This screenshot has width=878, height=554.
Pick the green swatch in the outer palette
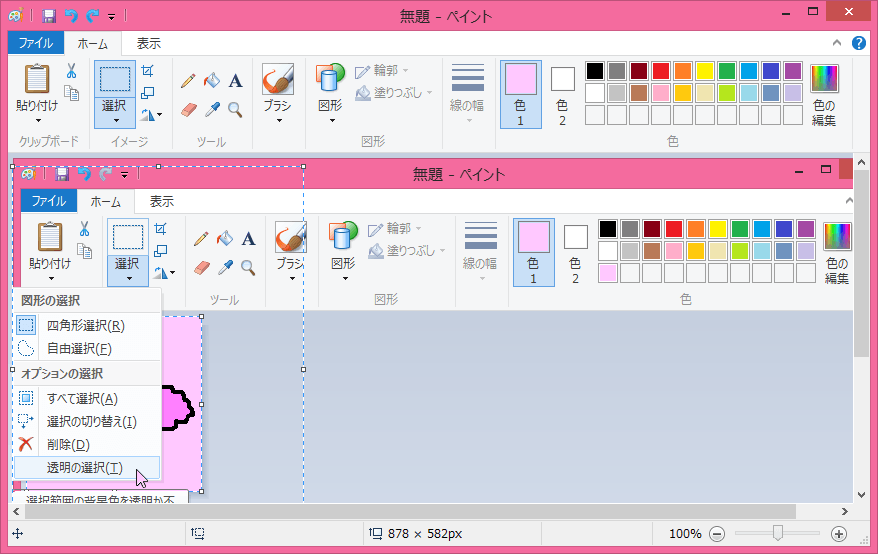click(727, 71)
